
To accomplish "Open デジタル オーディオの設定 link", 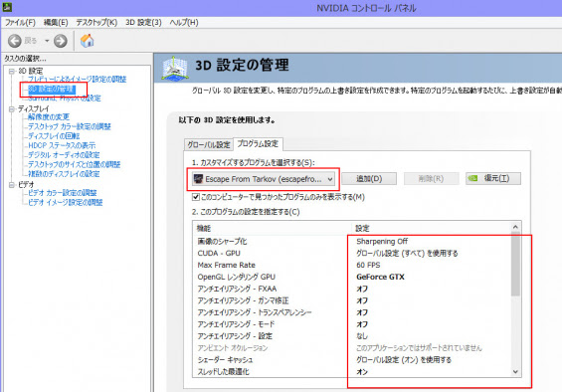I will (64, 155).
